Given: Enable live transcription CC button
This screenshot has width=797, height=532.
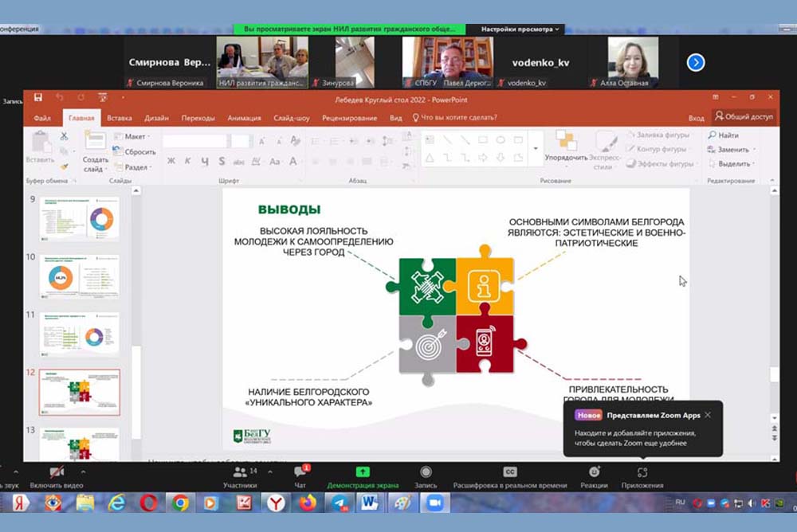Looking at the screenshot, I should tap(510, 474).
